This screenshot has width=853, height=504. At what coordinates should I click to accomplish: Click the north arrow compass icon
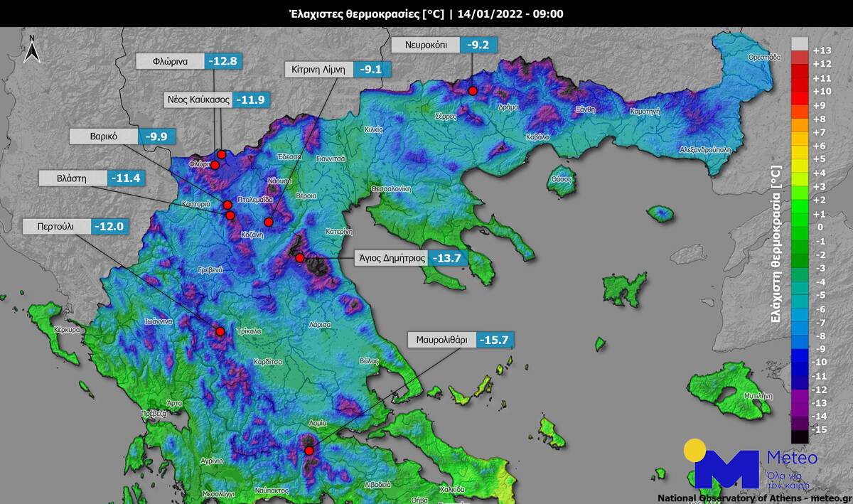point(31,48)
